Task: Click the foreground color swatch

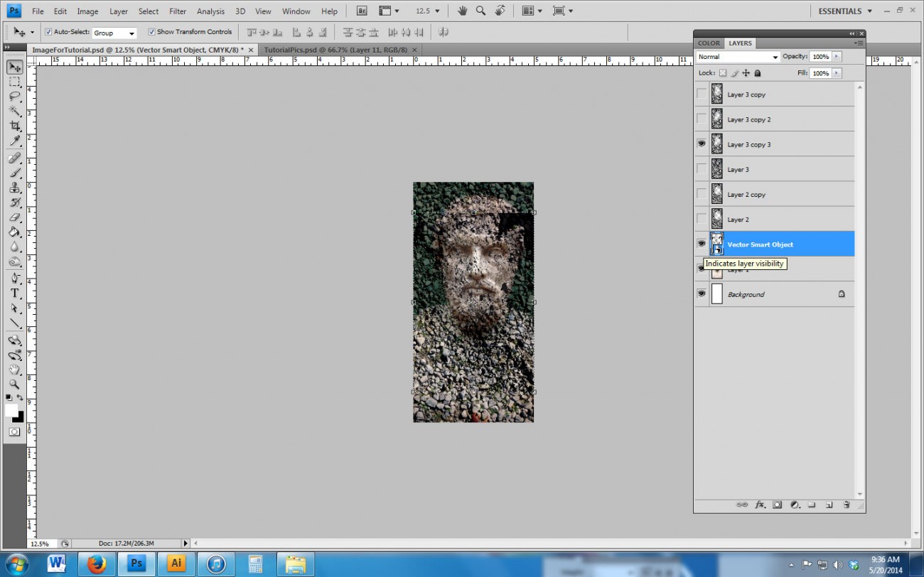Action: (x=11, y=409)
